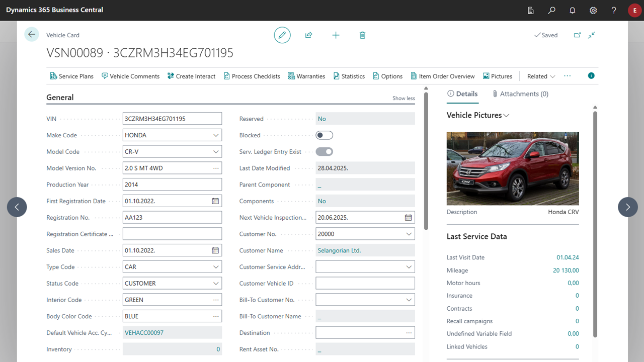Open calendar for Next Vehicle Inspection
644x362 pixels.
click(409, 217)
